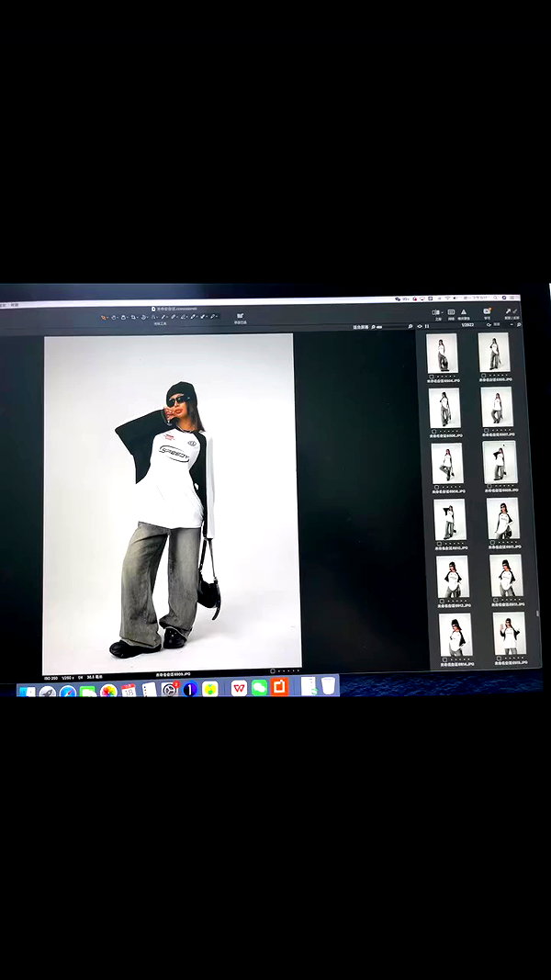
Task: Open WPS Office from the Dock
Action: click(239, 688)
